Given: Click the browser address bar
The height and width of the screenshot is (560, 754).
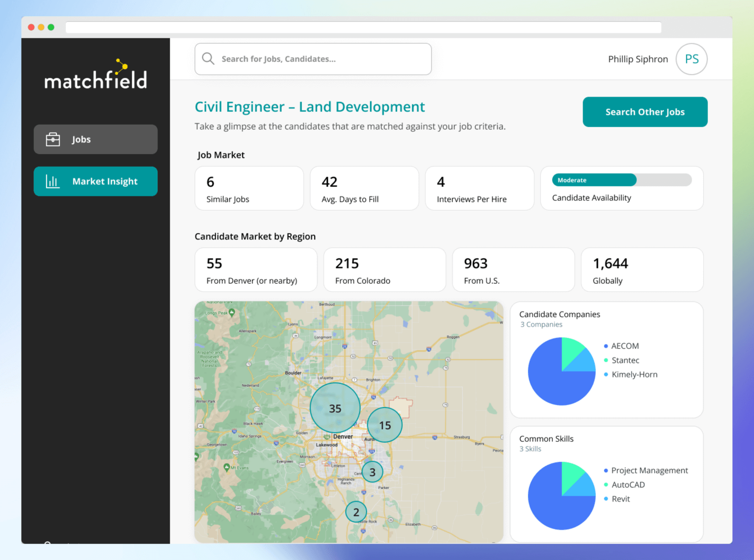Looking at the screenshot, I should 363,27.
